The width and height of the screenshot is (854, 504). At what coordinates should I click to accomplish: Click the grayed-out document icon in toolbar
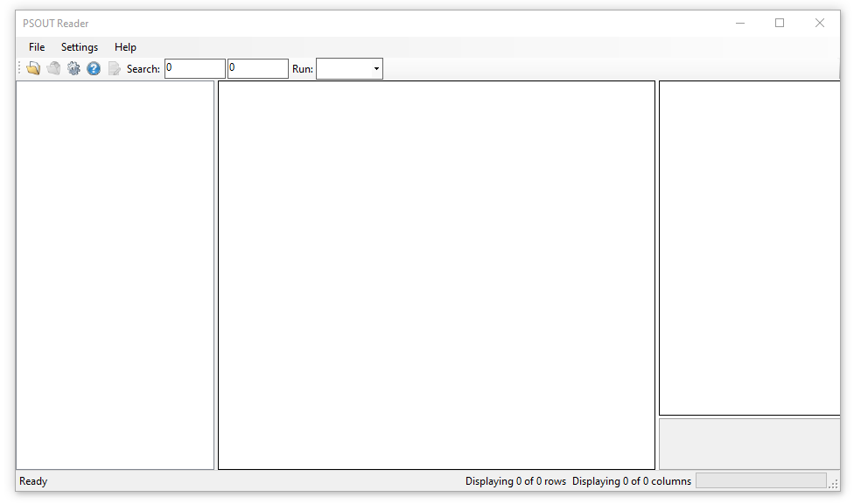pos(114,68)
